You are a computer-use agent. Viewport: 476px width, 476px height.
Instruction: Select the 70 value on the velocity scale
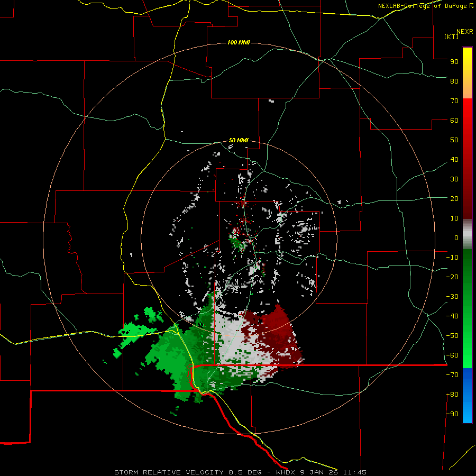[454, 101]
